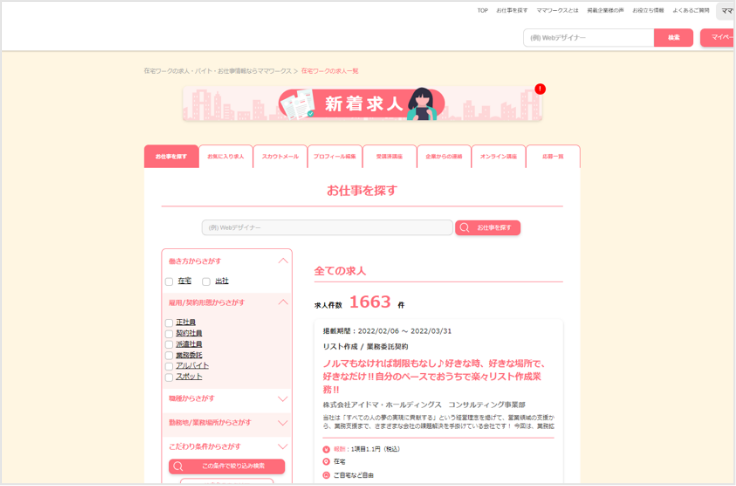Image resolution: width=736 pixels, height=486 pixels.
Task: Open お役立ち情報 in the header
Action: [648, 10]
